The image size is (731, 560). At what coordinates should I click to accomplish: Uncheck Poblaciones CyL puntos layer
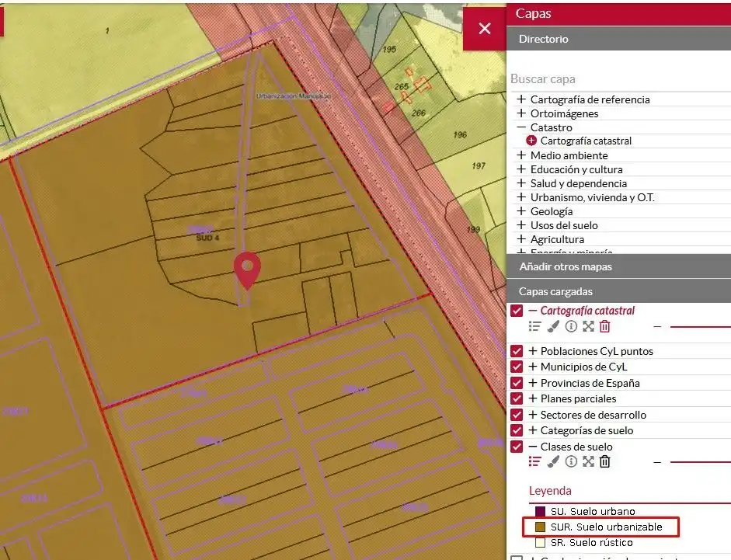517,351
